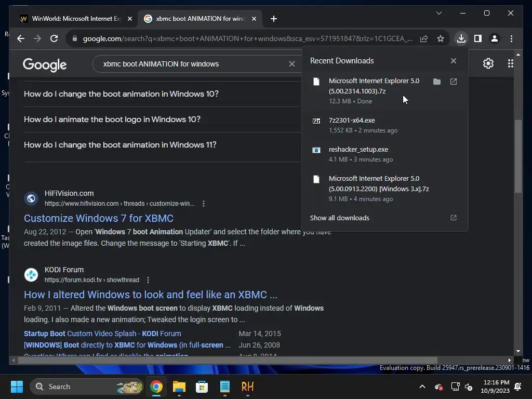
Task: Click taskbar Search box
Action: tap(87, 387)
